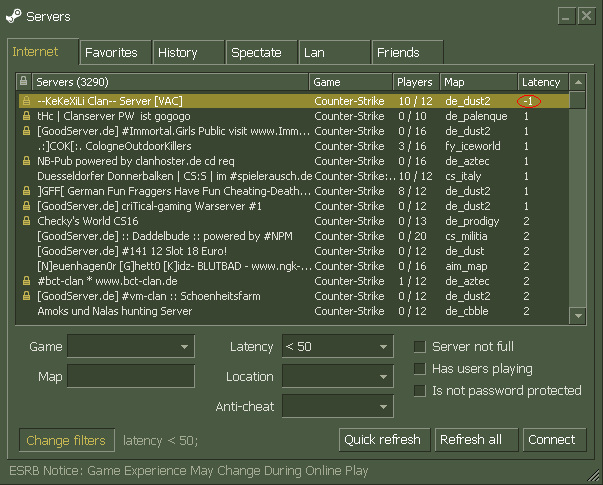Image resolution: width=603 pixels, height=485 pixels.
Task: Click the server list scrollbar thumb
Action: pyautogui.click(x=578, y=100)
